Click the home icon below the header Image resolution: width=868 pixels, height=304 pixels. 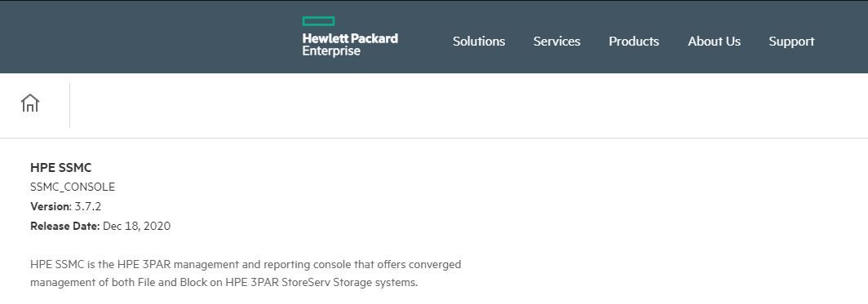tap(30, 103)
